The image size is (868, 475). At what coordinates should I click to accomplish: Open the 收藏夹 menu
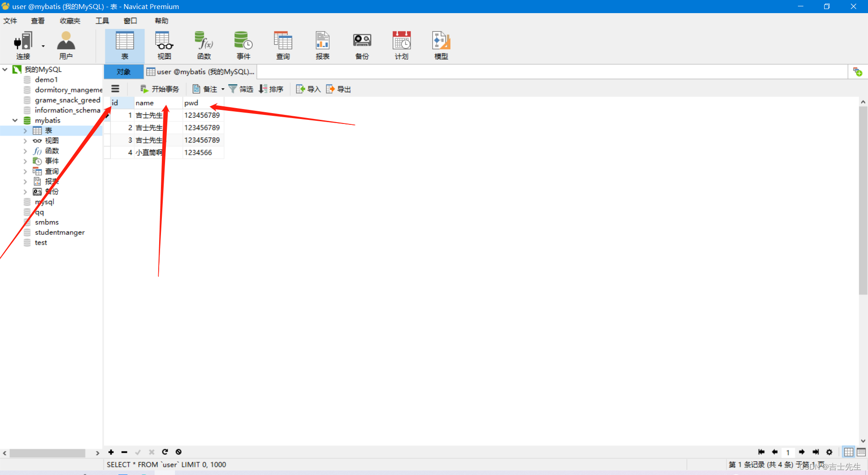(x=70, y=21)
